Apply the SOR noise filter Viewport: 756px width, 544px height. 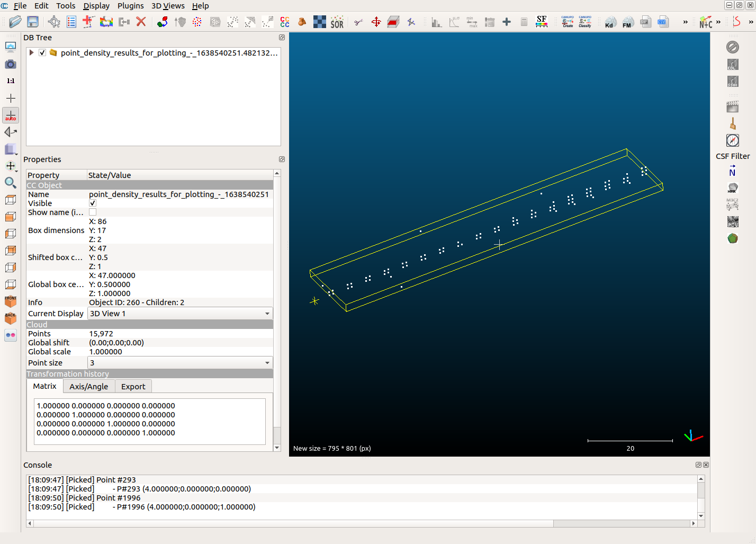click(x=336, y=22)
